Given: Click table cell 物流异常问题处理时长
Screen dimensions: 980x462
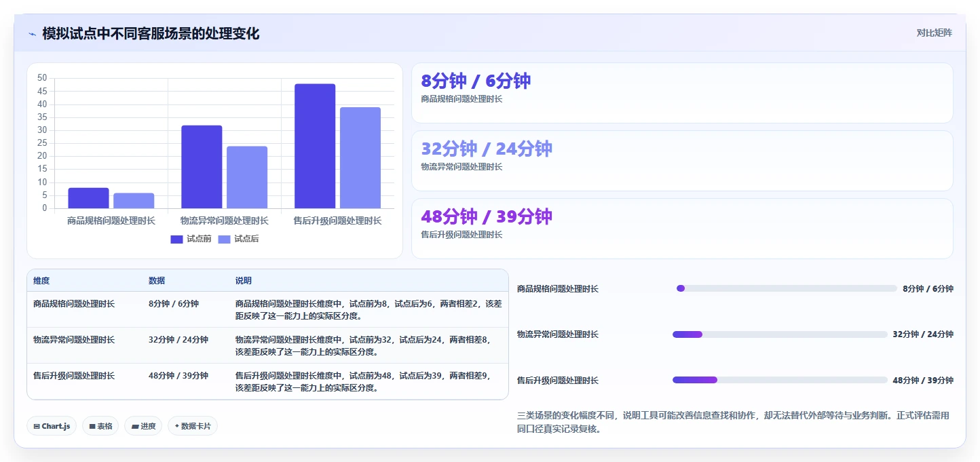Looking at the screenshot, I should tap(74, 340).
